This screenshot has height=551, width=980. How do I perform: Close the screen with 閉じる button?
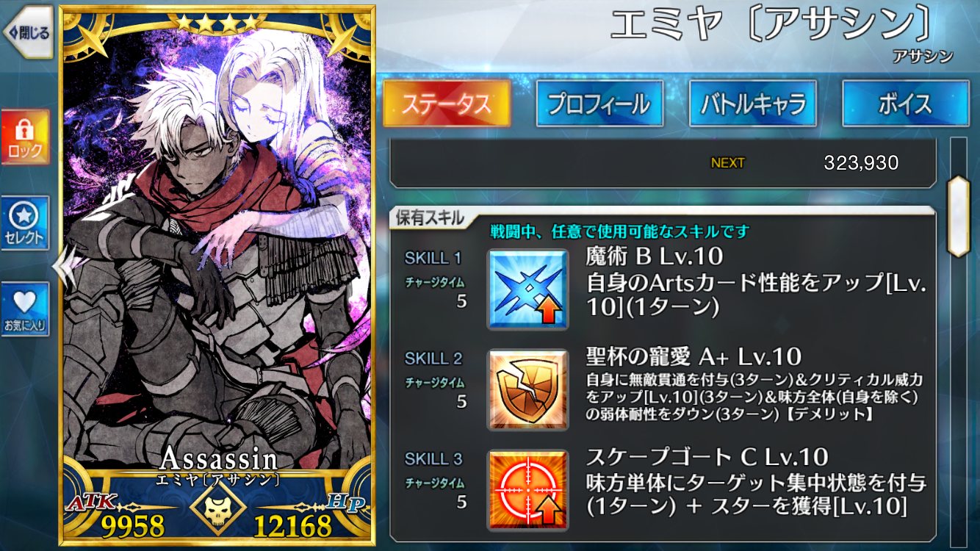coord(28,32)
